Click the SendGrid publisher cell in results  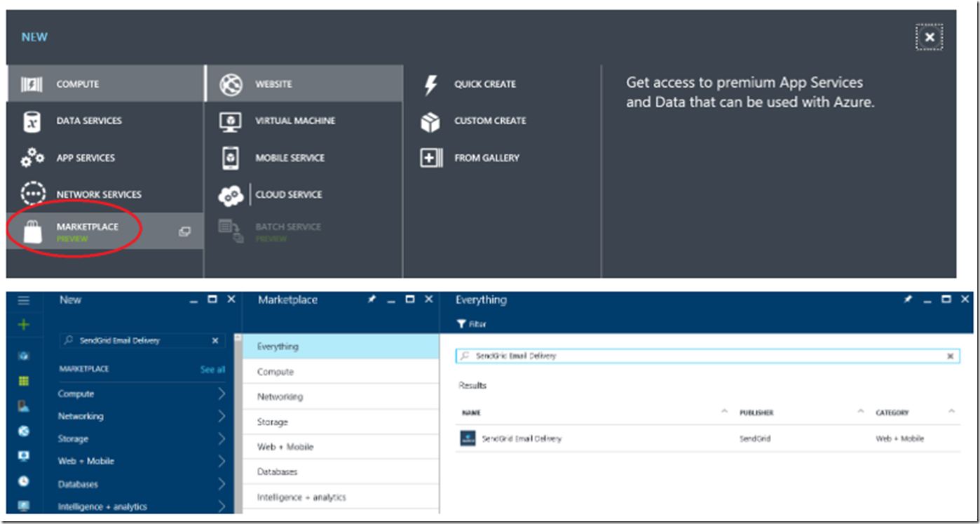pyautogui.click(x=755, y=438)
